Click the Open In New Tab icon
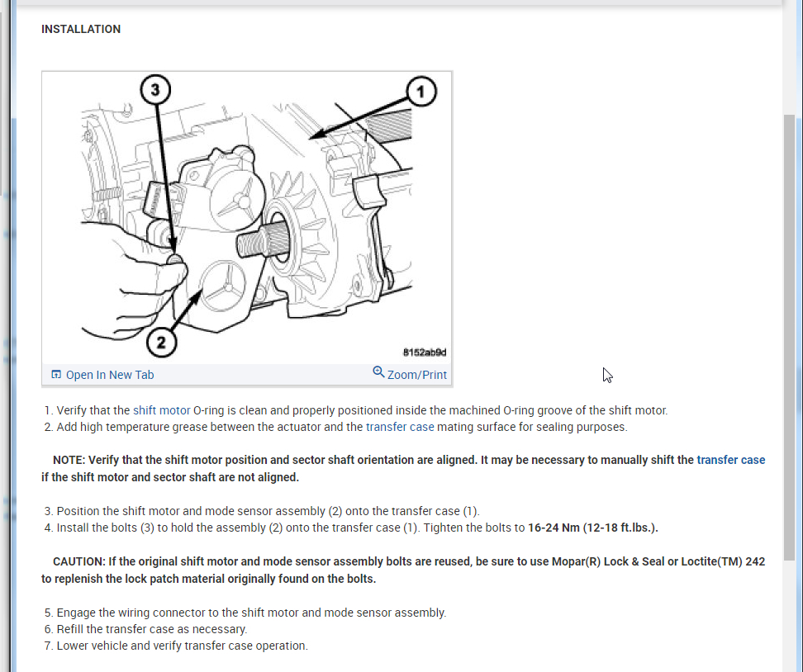The image size is (803, 672). click(56, 375)
